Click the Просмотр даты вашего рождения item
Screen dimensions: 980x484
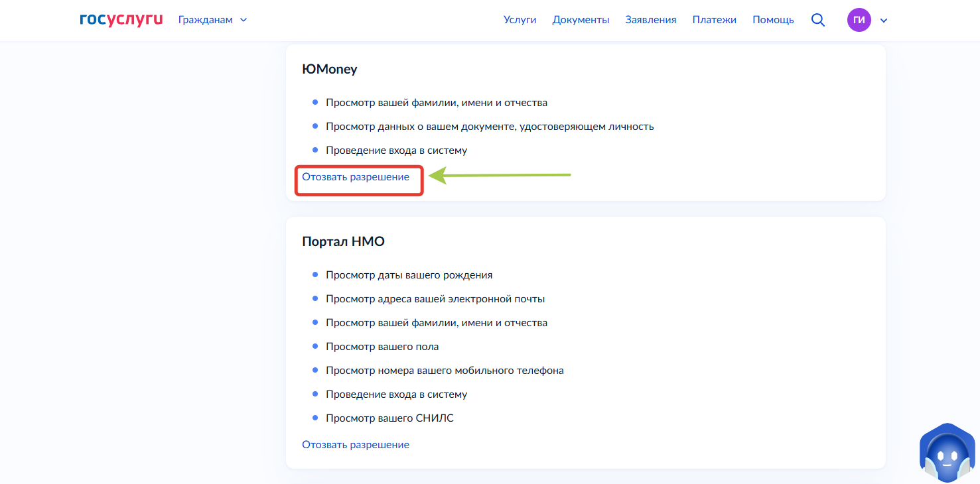click(x=409, y=275)
